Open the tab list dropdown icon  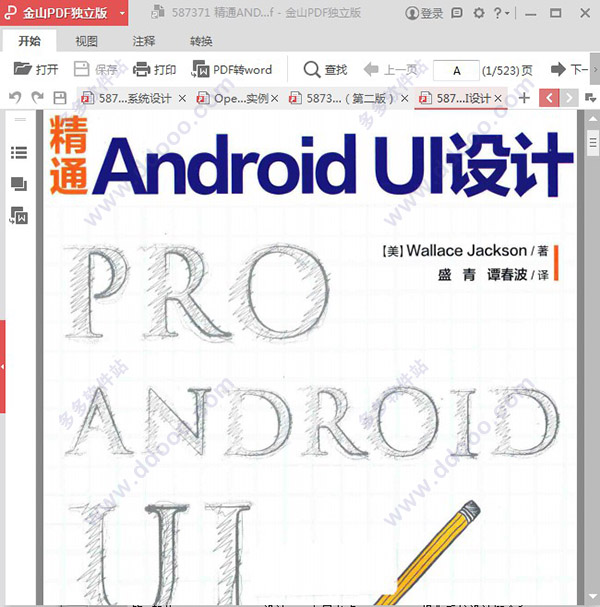(591, 98)
